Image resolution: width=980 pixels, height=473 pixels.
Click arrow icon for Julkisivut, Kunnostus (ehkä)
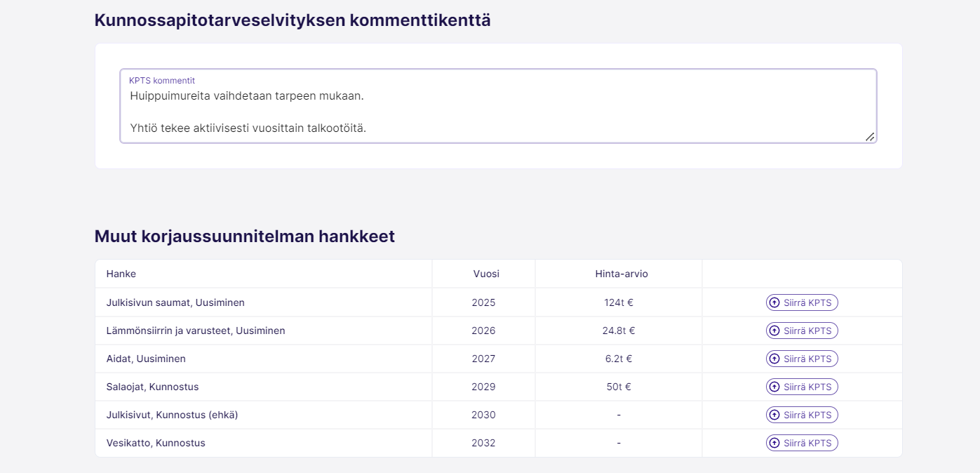pyautogui.click(x=774, y=415)
